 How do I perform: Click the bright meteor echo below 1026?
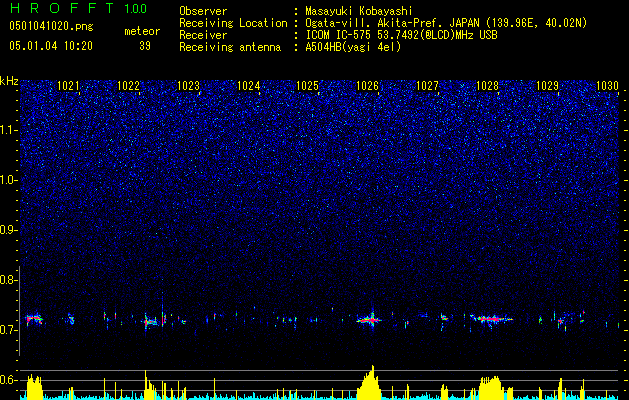coord(369,320)
